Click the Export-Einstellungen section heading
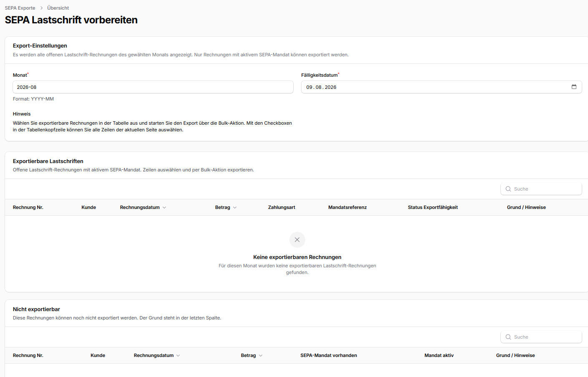This screenshot has height=377, width=588. (40, 46)
